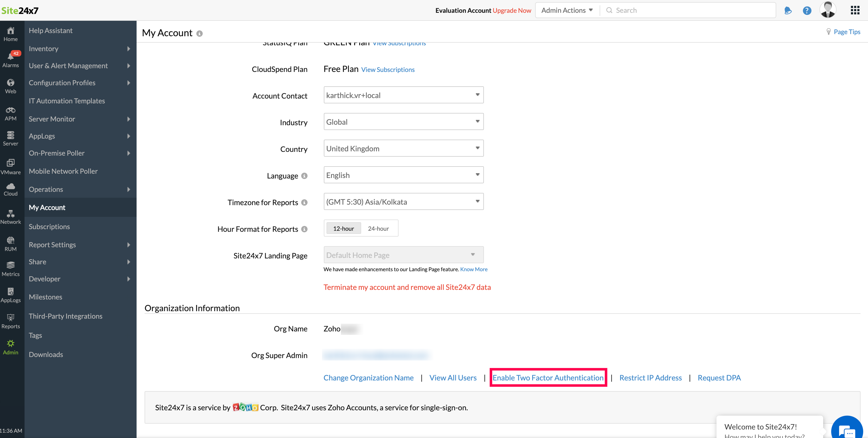Image resolution: width=868 pixels, height=438 pixels.
Task: Click Terminate my account link
Action: point(407,287)
